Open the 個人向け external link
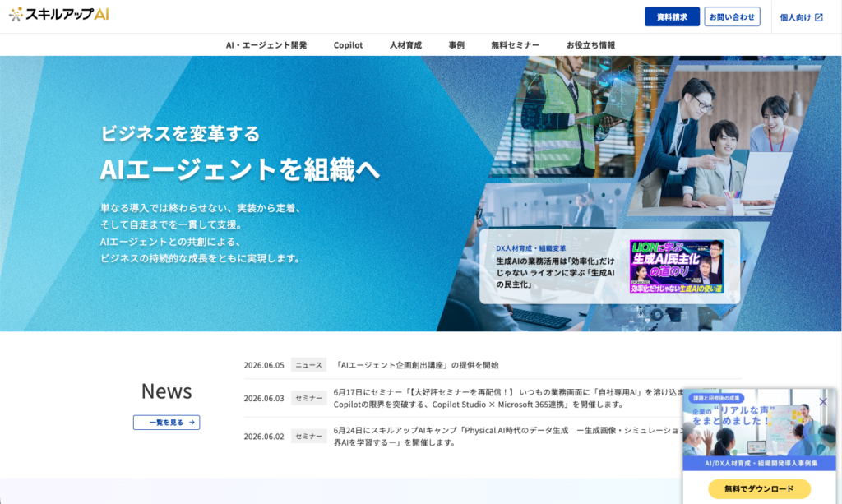842x504 pixels. click(x=801, y=17)
